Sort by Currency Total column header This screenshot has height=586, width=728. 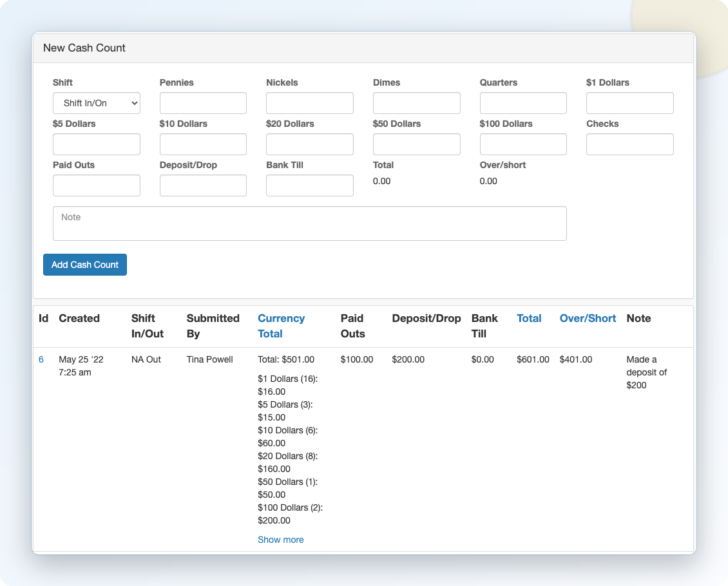tap(282, 326)
